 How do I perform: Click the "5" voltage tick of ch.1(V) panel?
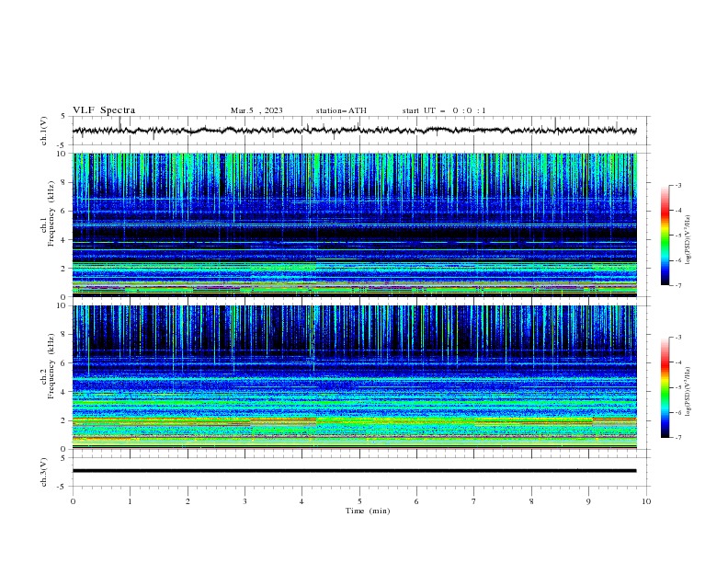[63, 117]
